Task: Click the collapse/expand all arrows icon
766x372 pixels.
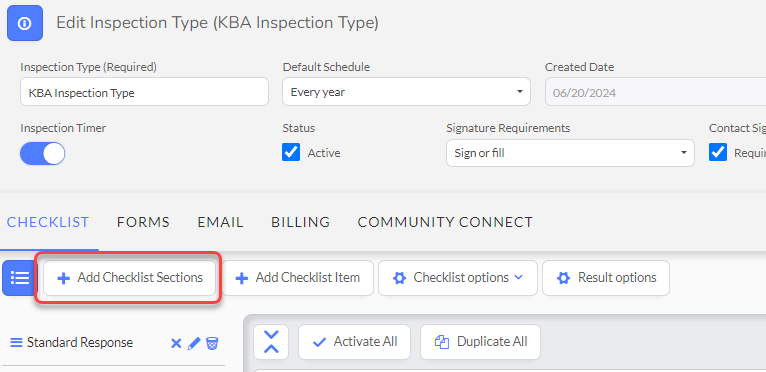Action: coord(271,342)
